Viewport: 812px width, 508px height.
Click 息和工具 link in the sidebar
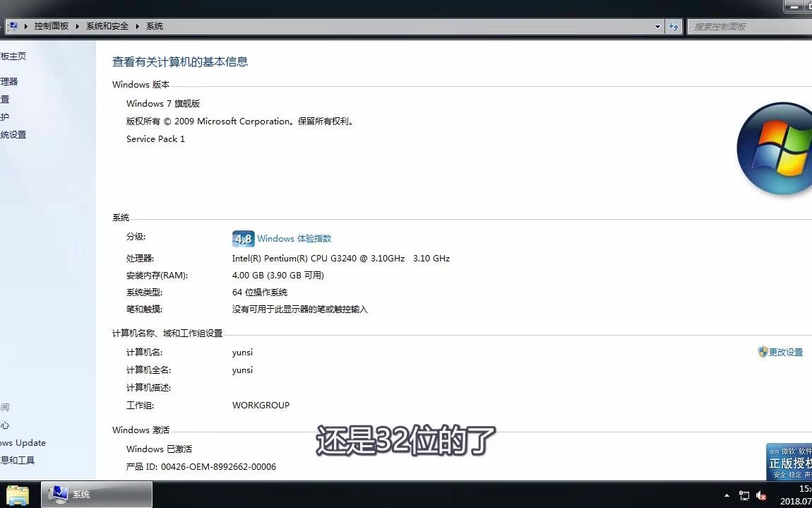(x=17, y=461)
